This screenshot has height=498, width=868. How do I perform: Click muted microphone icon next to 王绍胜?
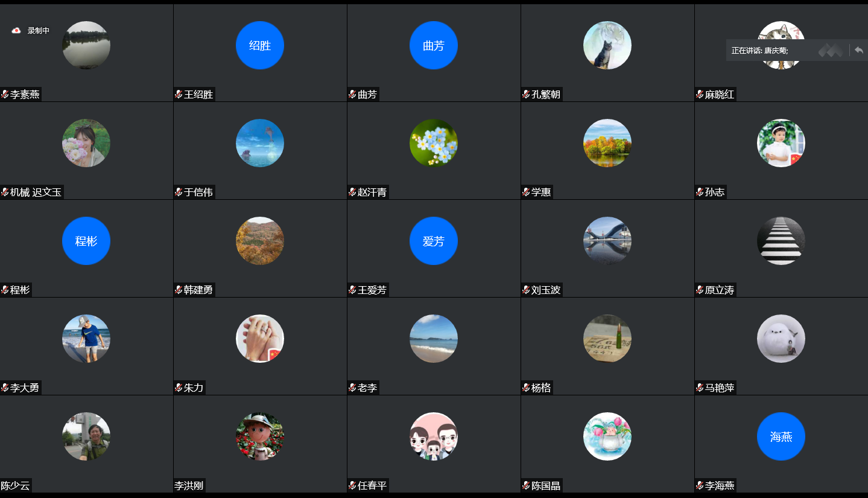pyautogui.click(x=179, y=94)
